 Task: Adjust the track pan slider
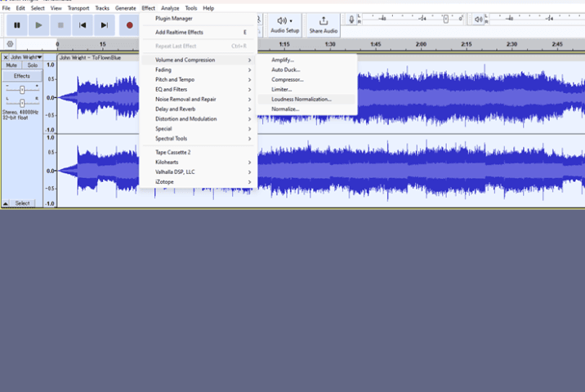(x=22, y=103)
